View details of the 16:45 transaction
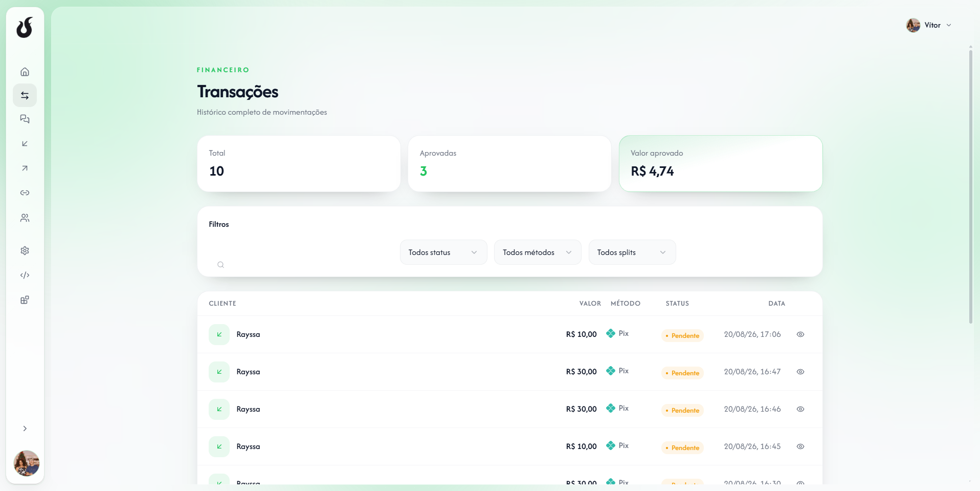 point(800,446)
